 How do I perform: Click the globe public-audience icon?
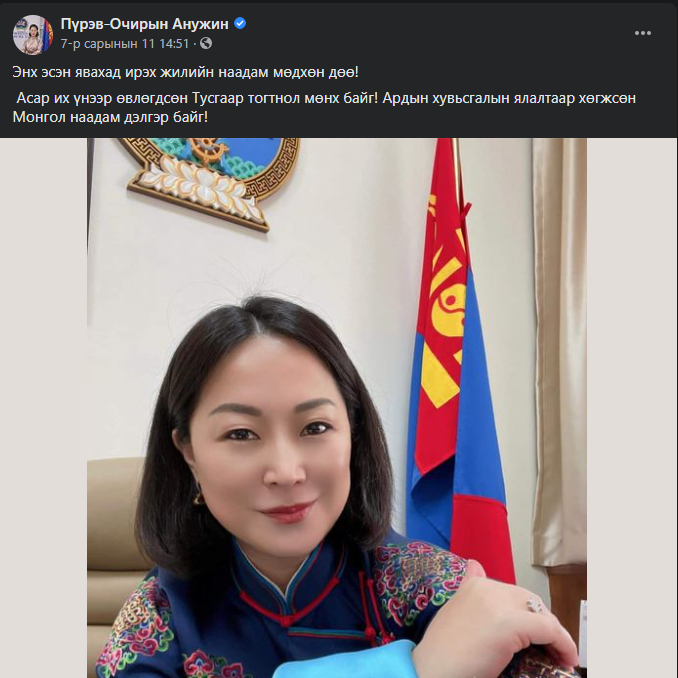click(206, 43)
